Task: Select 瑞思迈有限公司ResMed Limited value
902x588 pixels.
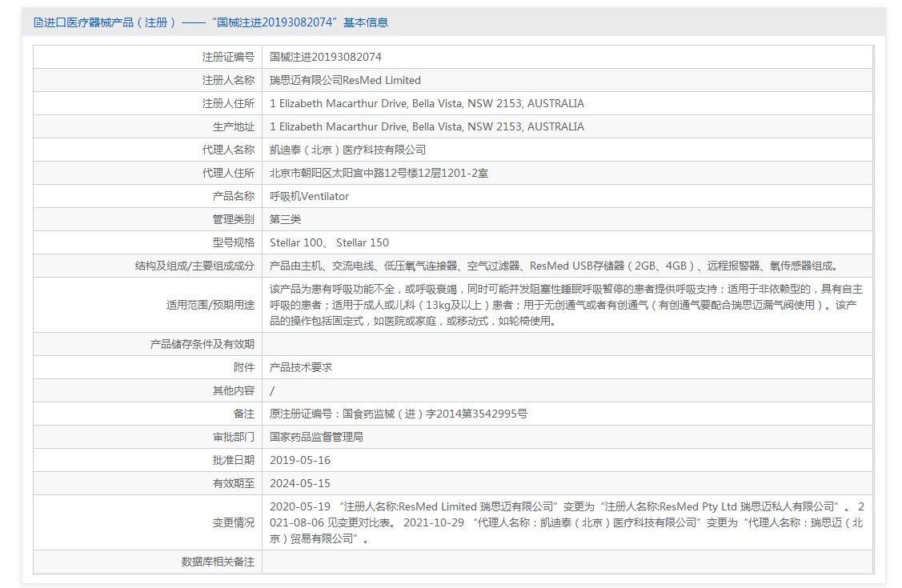Action: click(345, 80)
